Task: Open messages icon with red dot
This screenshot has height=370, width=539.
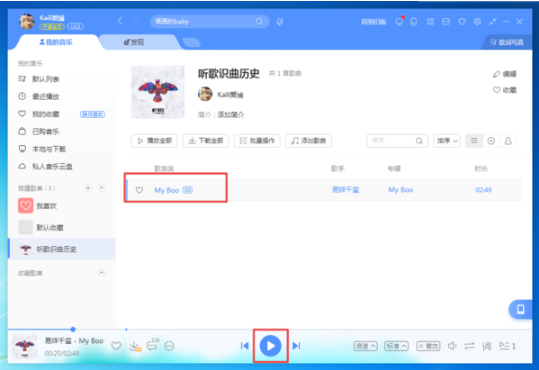Action: tap(399, 21)
